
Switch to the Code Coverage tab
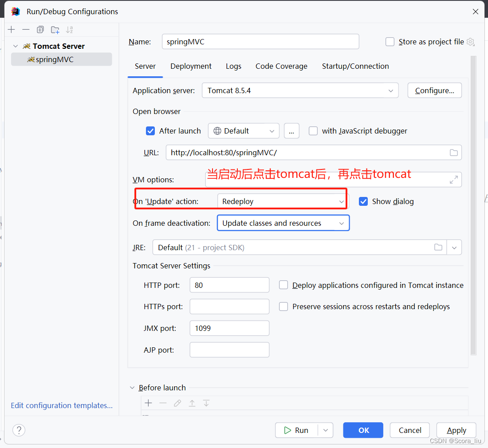(281, 66)
